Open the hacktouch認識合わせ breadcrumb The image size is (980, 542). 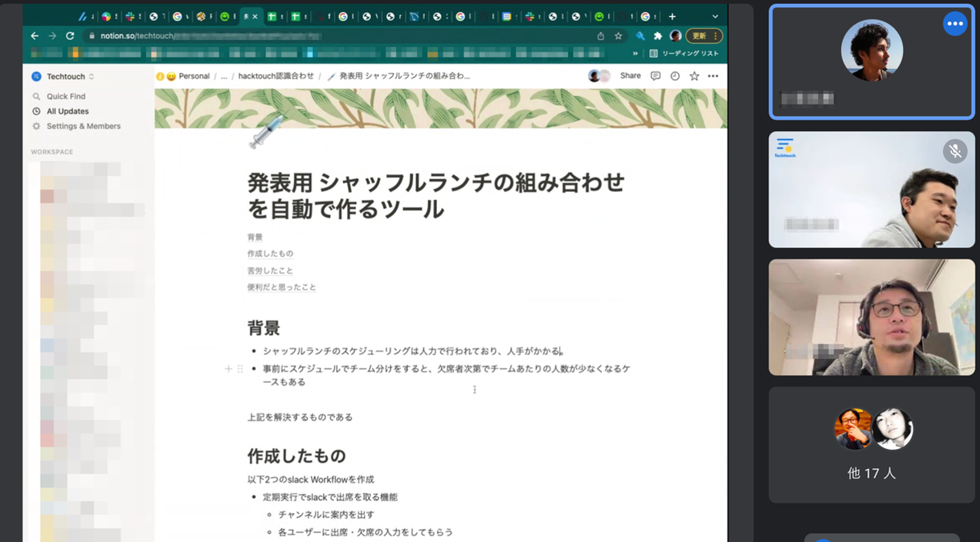276,76
